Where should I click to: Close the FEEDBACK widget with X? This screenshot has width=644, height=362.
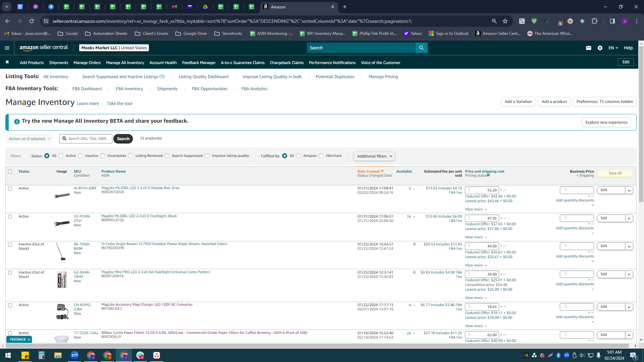pos(29,340)
